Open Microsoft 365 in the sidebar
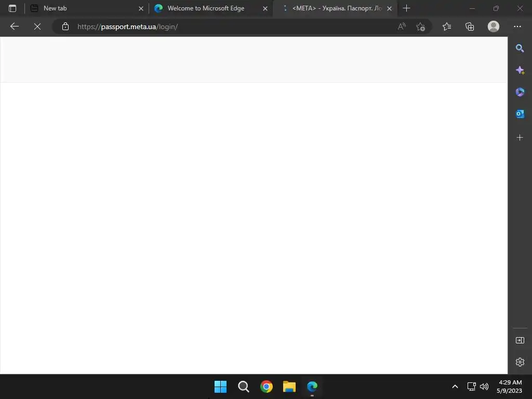 (x=520, y=92)
